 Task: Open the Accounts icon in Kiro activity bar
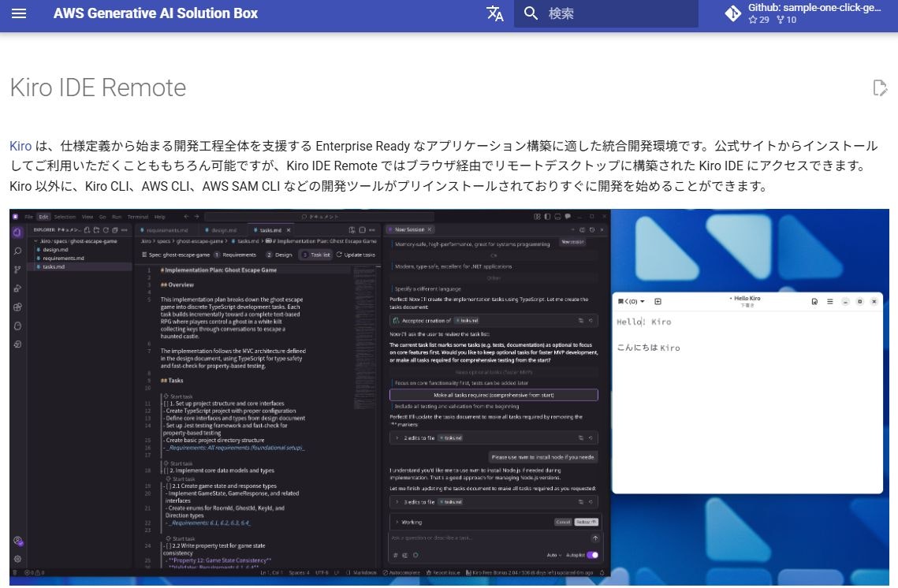(18, 541)
